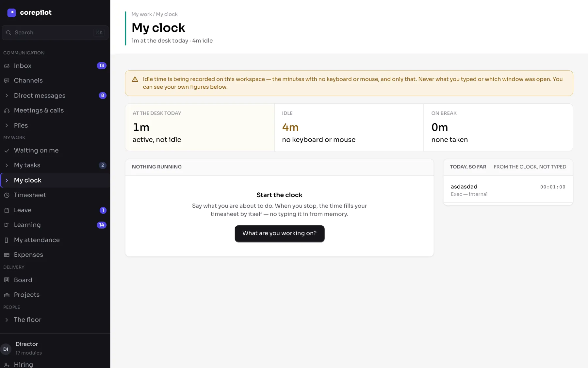588x368 pixels.
Task: Go to My attendance page
Action: 55,240
